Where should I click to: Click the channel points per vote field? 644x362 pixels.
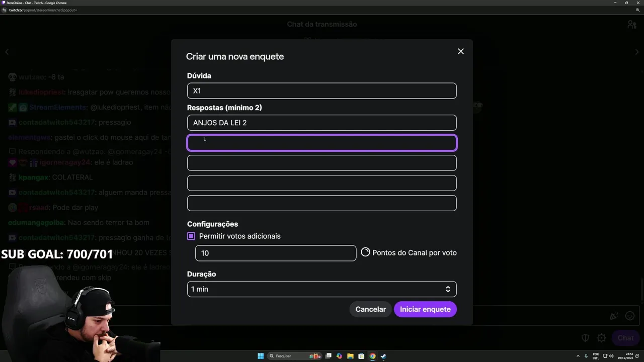pyautogui.click(x=276, y=253)
